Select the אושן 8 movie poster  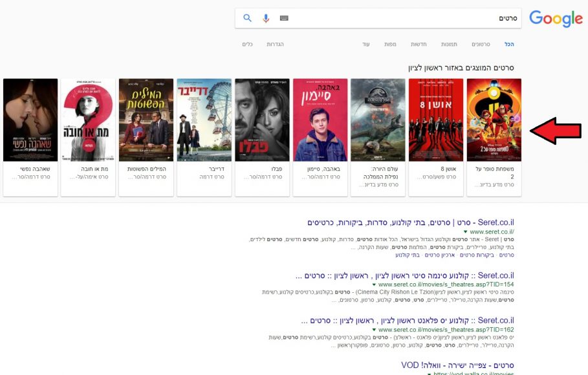tap(436, 120)
